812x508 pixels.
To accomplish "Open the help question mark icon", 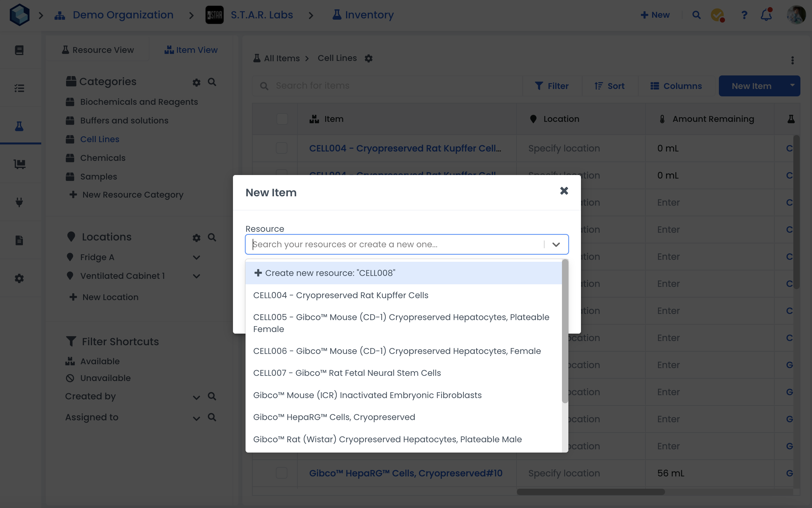I will pos(744,15).
